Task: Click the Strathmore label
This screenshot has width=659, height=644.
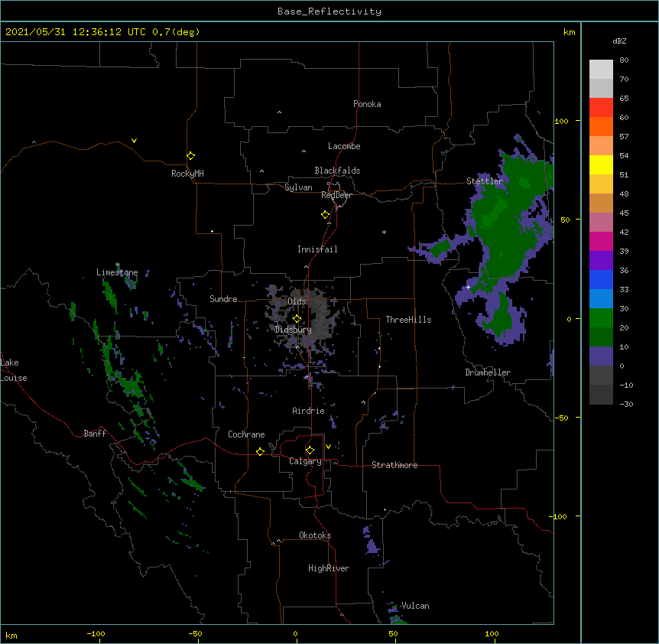Action: [394, 465]
